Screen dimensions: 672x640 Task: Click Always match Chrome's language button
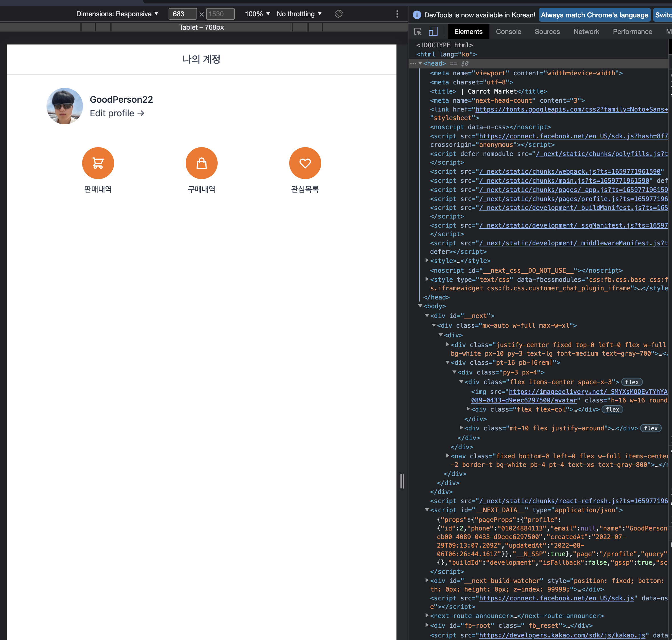[594, 15]
